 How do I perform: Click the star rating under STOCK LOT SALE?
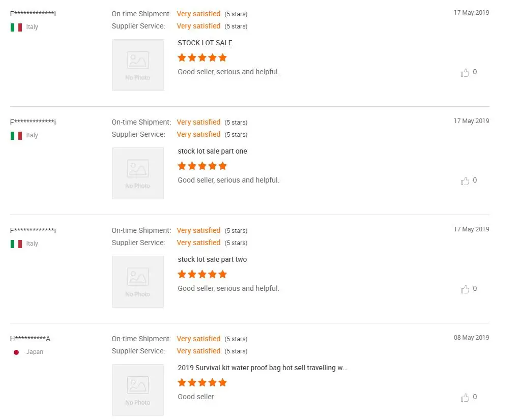[202, 57]
